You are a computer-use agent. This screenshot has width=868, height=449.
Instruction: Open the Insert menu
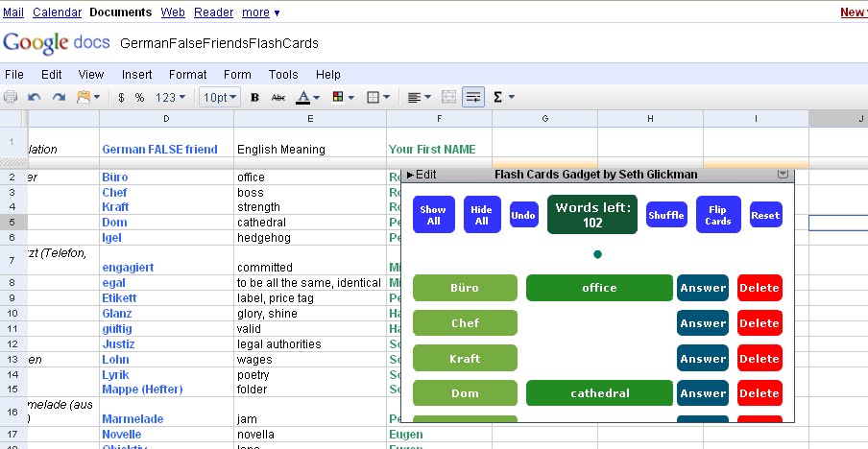coord(136,75)
